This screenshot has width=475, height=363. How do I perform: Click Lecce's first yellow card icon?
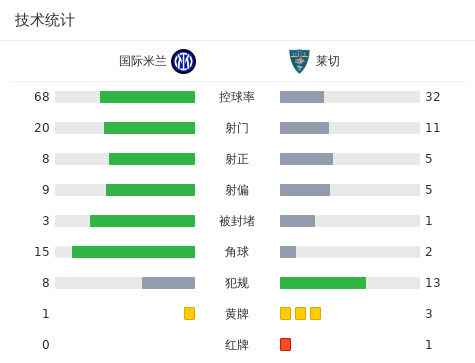coord(285,314)
